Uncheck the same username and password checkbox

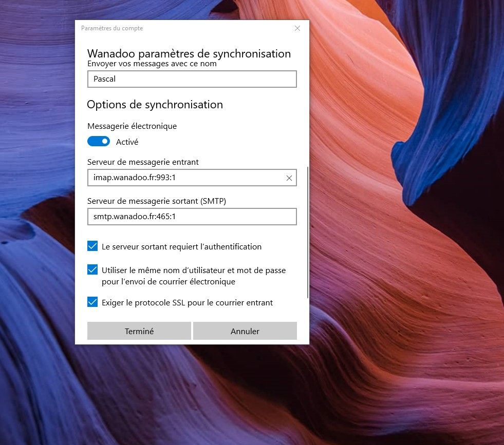(x=92, y=270)
